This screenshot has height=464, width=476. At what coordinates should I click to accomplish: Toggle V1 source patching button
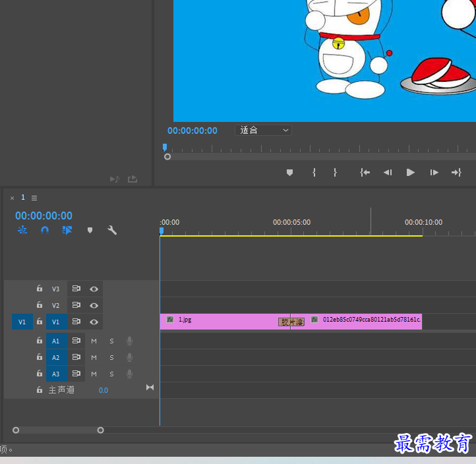pyautogui.click(x=22, y=322)
